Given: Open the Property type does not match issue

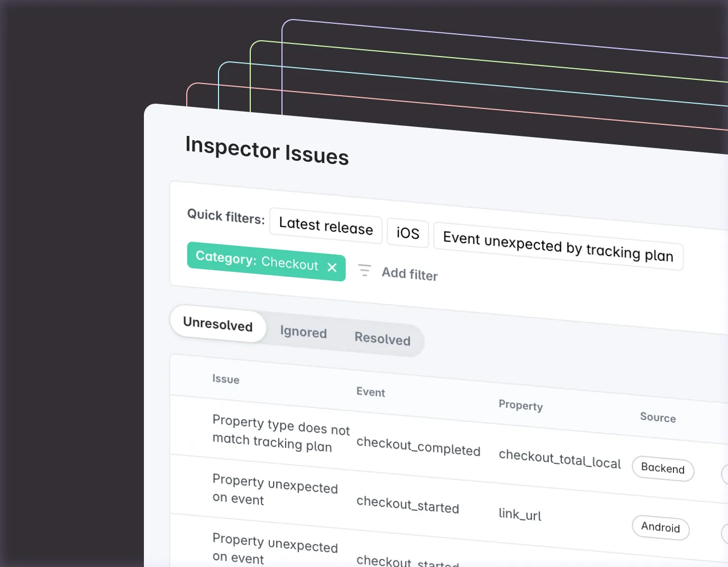Looking at the screenshot, I should coord(281,433).
